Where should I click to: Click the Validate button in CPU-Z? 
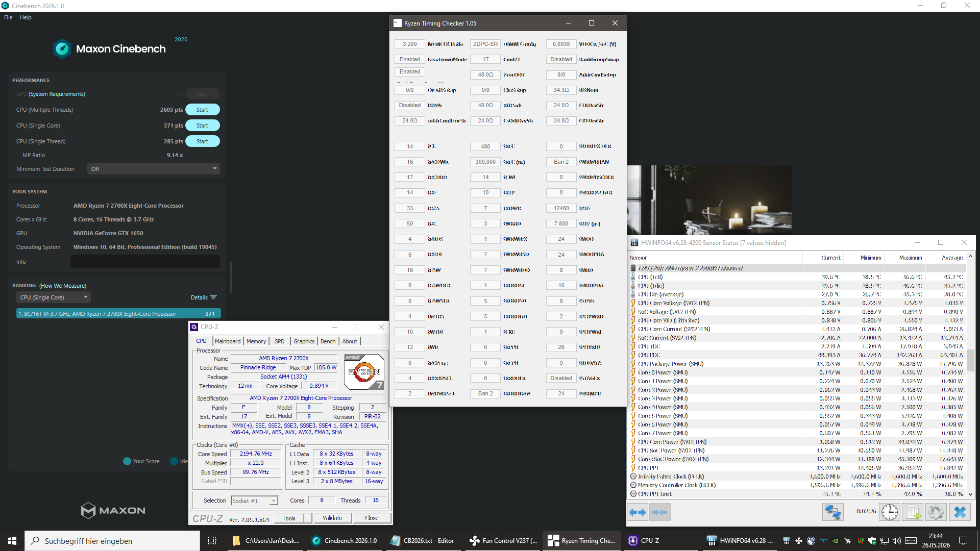pos(332,518)
